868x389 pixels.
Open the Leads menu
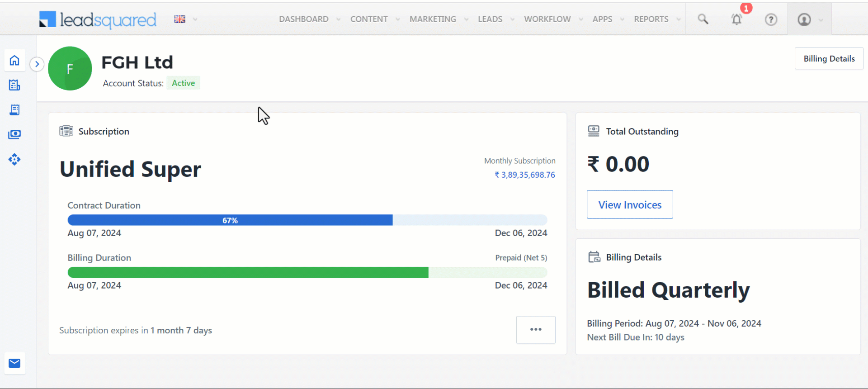click(490, 19)
